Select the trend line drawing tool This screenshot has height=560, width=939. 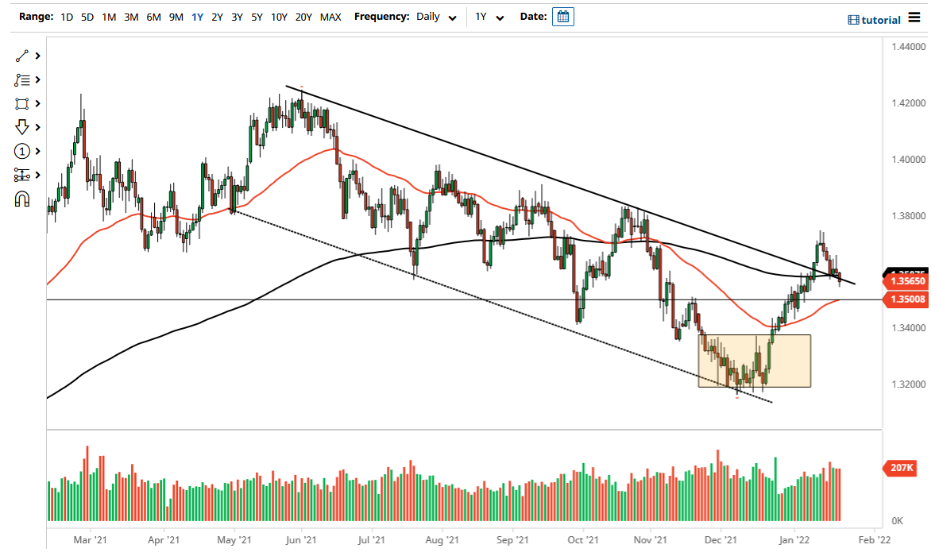(22, 56)
